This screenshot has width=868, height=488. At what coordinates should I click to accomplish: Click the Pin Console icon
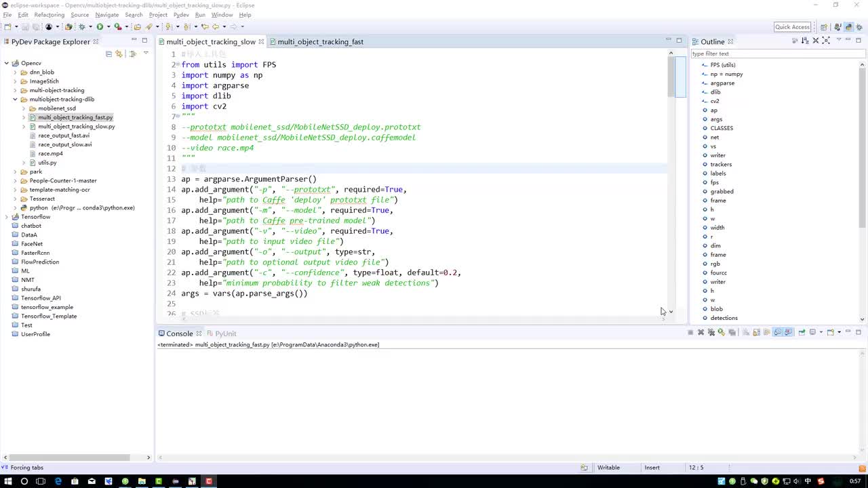pyautogui.click(x=802, y=332)
